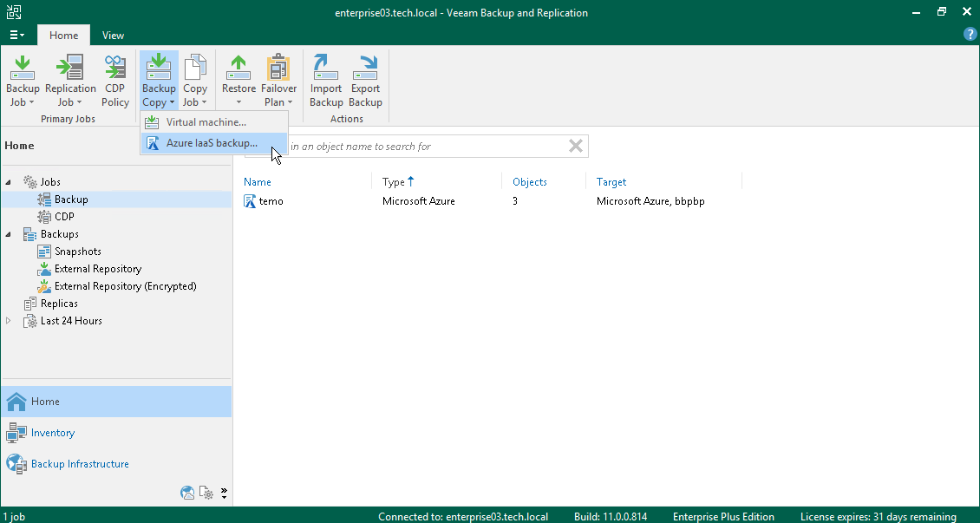
Task: Collapse the Backups tree node
Action: (x=8, y=234)
